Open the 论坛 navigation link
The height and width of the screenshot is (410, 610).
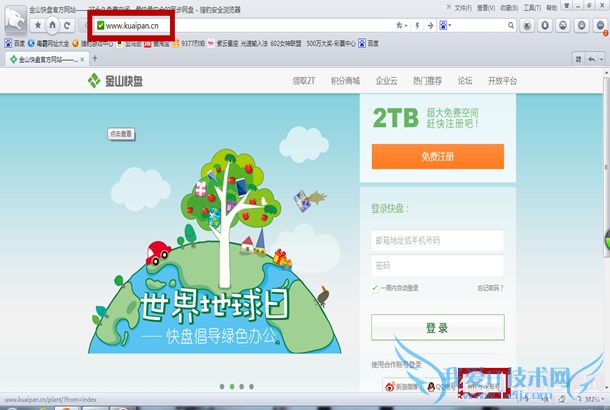465,81
